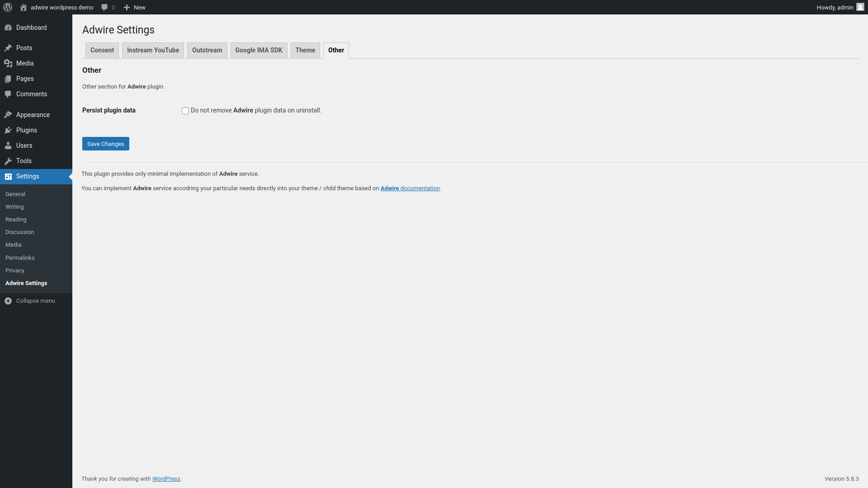Open General settings submenu
The height and width of the screenshot is (488, 868).
(15, 194)
